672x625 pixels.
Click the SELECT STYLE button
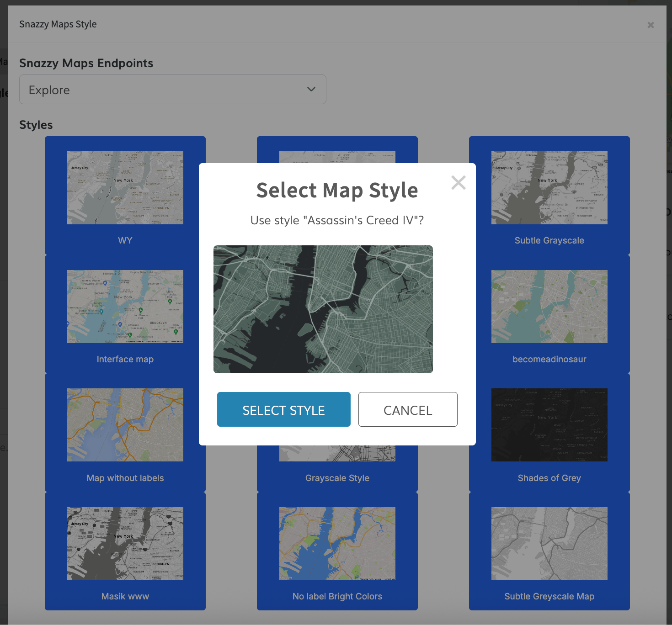tap(283, 409)
